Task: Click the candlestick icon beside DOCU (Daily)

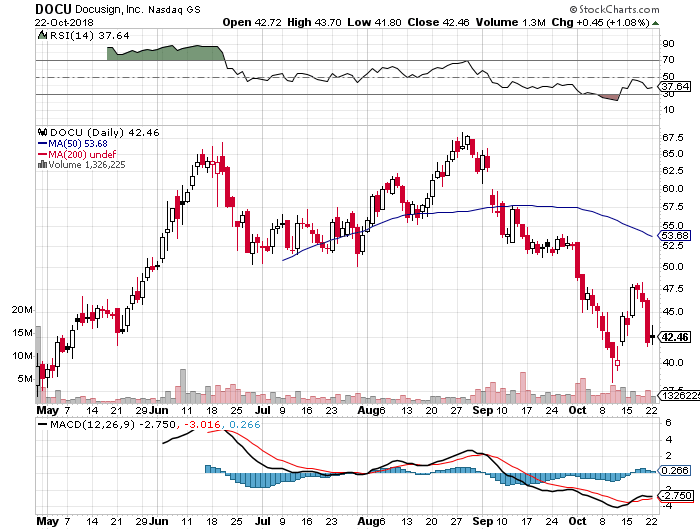Action: pos(41,132)
